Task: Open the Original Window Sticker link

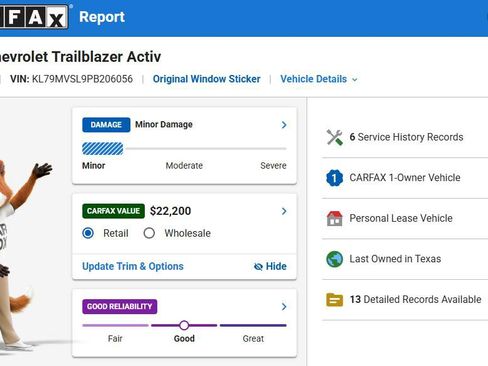Action: point(206,79)
